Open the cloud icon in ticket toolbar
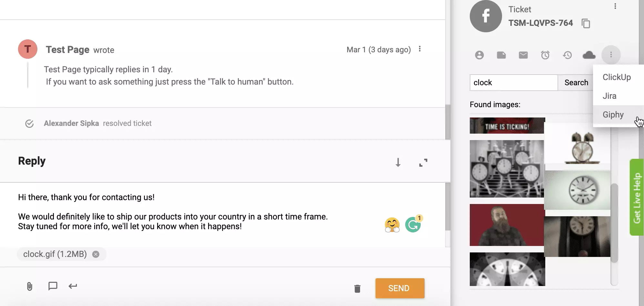The width and height of the screenshot is (644, 306). (589, 55)
